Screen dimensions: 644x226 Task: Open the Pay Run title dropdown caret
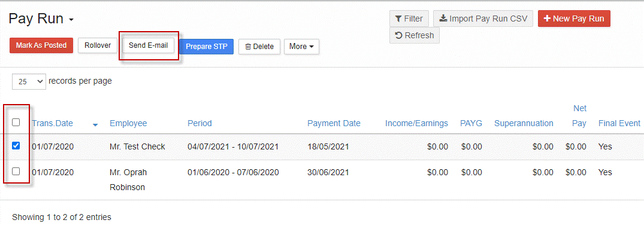pyautogui.click(x=71, y=20)
